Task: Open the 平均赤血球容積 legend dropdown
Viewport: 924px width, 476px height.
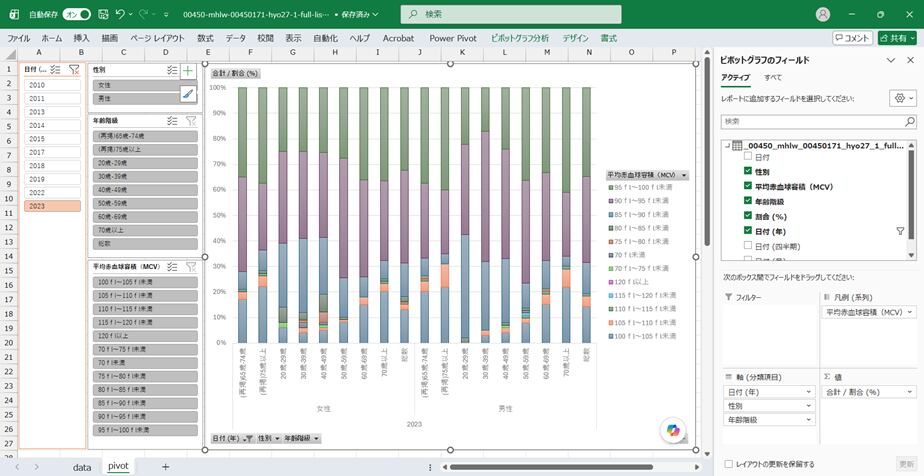Action: [684, 175]
